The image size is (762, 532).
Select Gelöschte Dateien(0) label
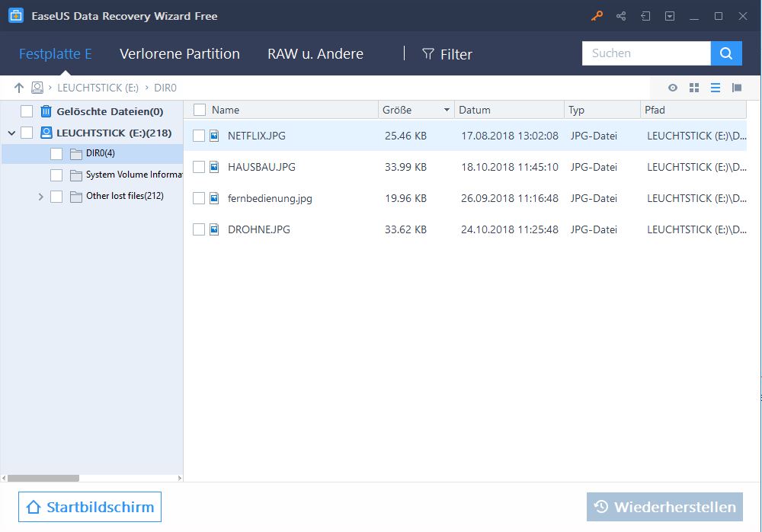point(110,111)
